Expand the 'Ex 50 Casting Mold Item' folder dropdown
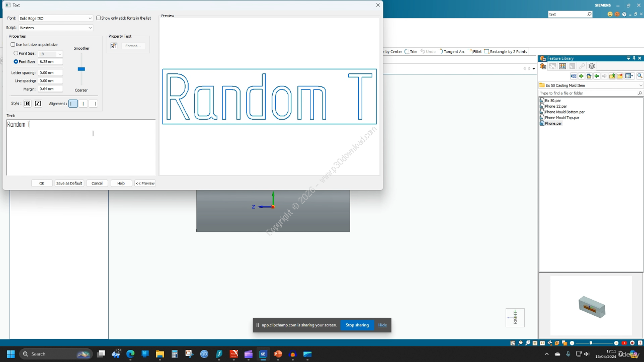The height and width of the screenshot is (362, 644). [x=640, y=85]
